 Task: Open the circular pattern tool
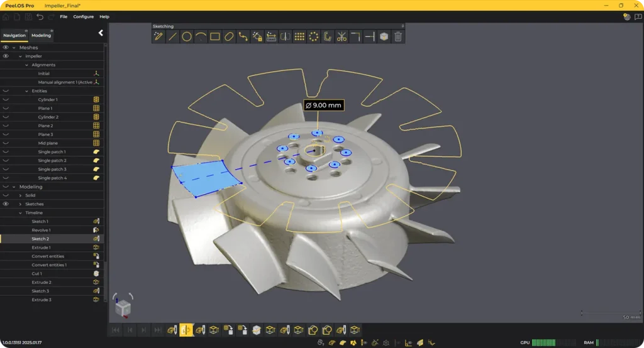[x=313, y=36]
